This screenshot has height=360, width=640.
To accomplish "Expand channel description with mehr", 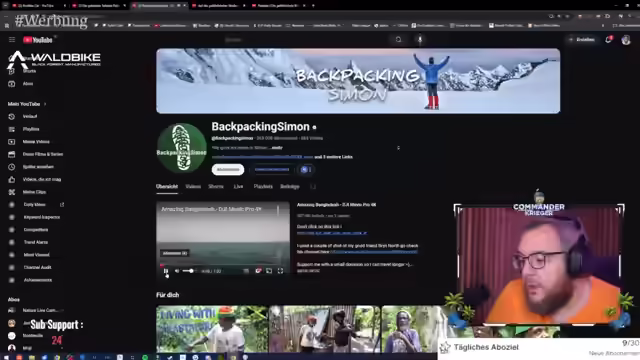I will 277,148.
